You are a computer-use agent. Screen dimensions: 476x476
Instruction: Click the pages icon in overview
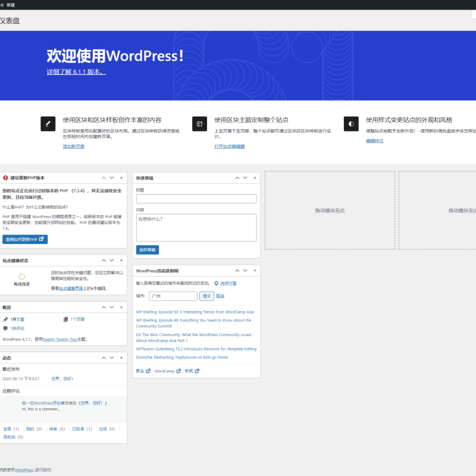point(65,320)
